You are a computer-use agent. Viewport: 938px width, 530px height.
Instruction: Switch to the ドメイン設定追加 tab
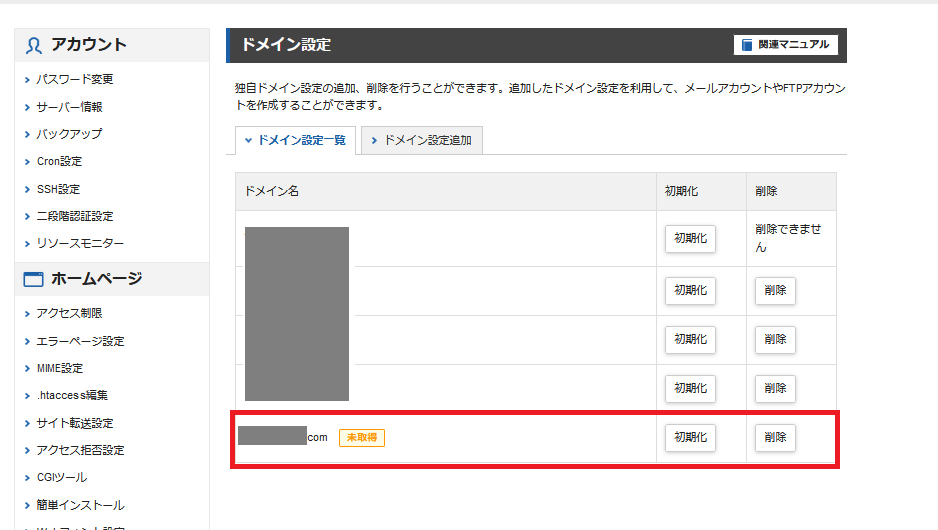coord(421,141)
